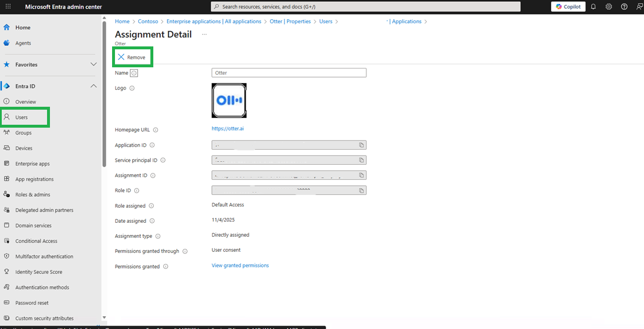
Task: Open Groups in the sidebar
Action: coord(23,133)
